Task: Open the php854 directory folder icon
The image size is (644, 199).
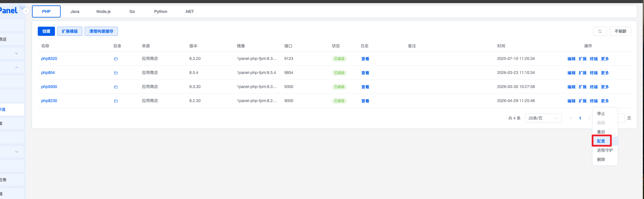Action: 116,73
